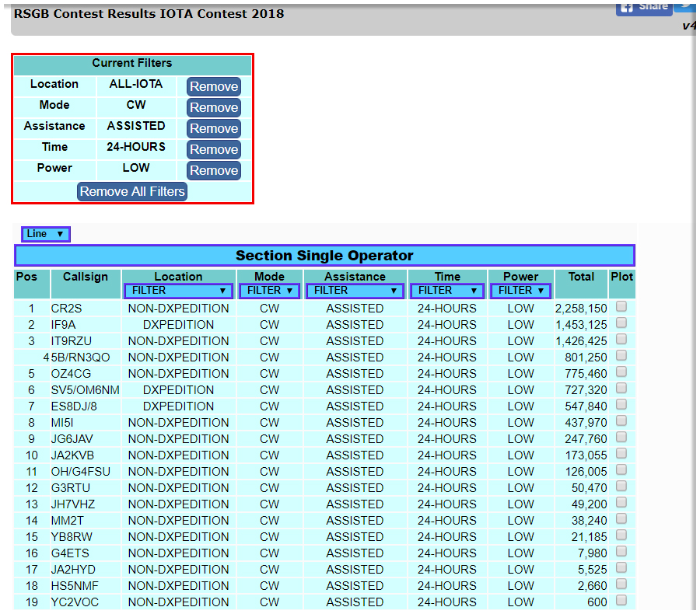Click Remove All Filters button
This screenshot has width=700, height=614.
(x=132, y=191)
